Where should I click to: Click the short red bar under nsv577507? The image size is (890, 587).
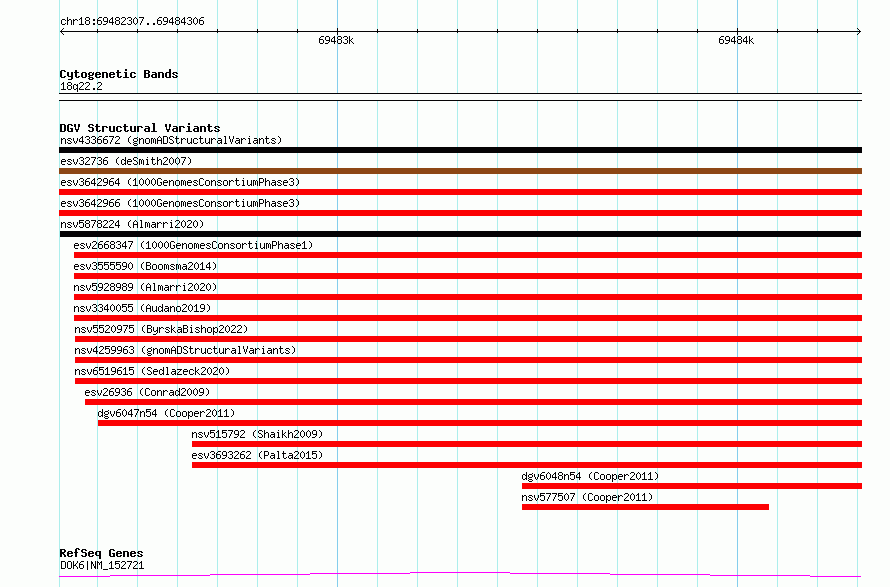coord(645,508)
